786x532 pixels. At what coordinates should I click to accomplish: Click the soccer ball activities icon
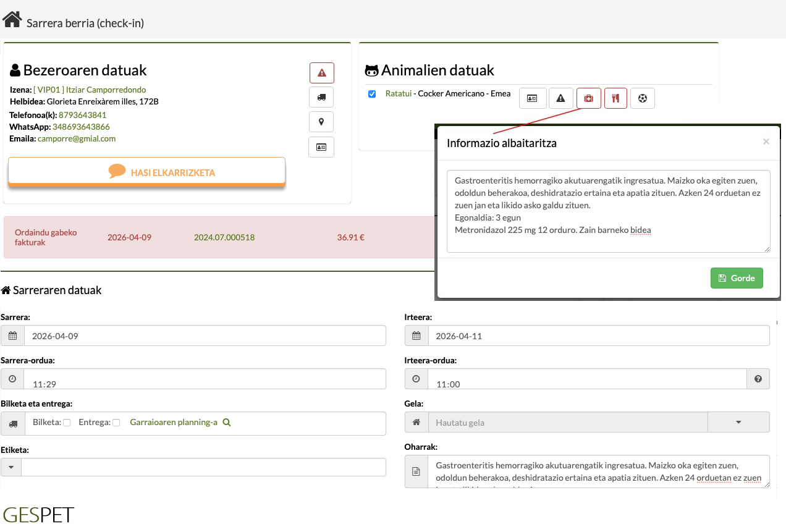coord(642,98)
